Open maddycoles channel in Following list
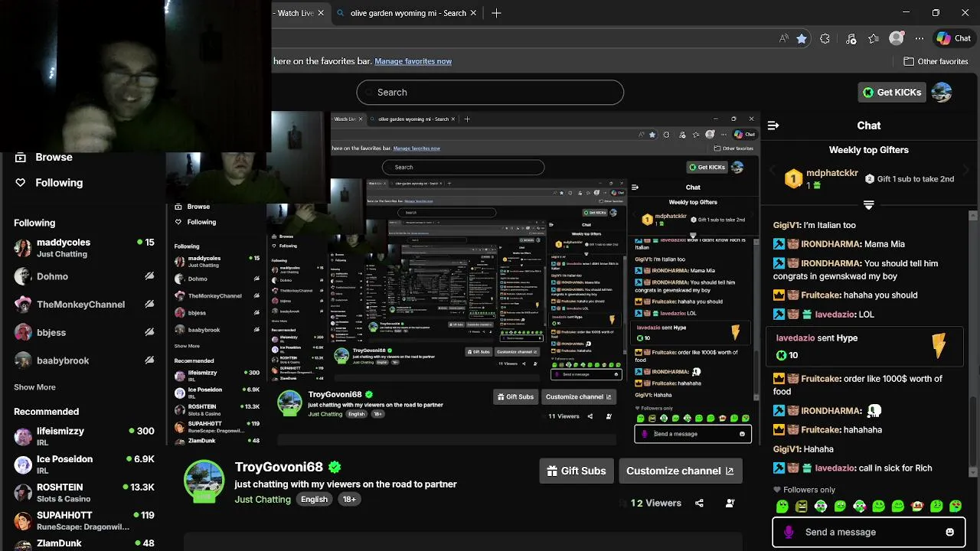The image size is (980, 551). 84,248
